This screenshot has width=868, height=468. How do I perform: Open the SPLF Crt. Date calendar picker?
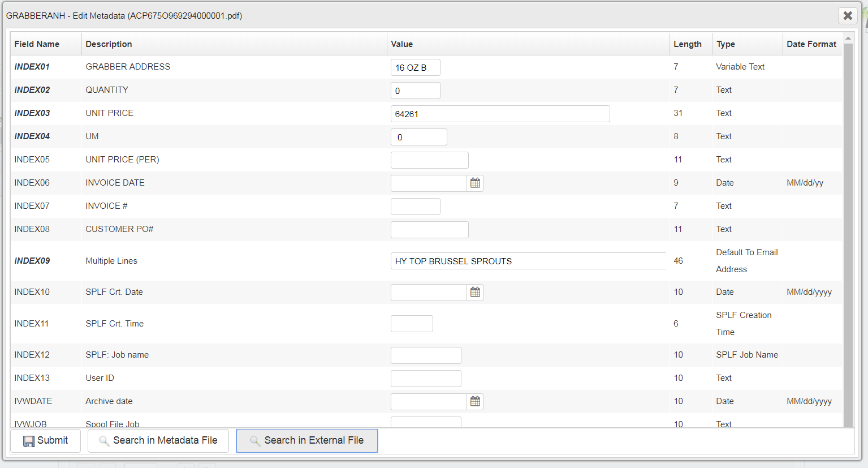point(475,292)
